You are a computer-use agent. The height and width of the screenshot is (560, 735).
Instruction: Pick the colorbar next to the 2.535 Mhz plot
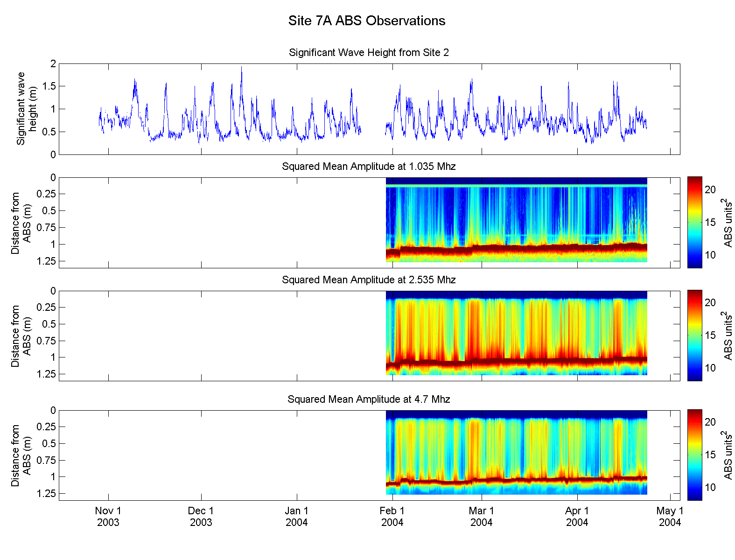click(694, 335)
